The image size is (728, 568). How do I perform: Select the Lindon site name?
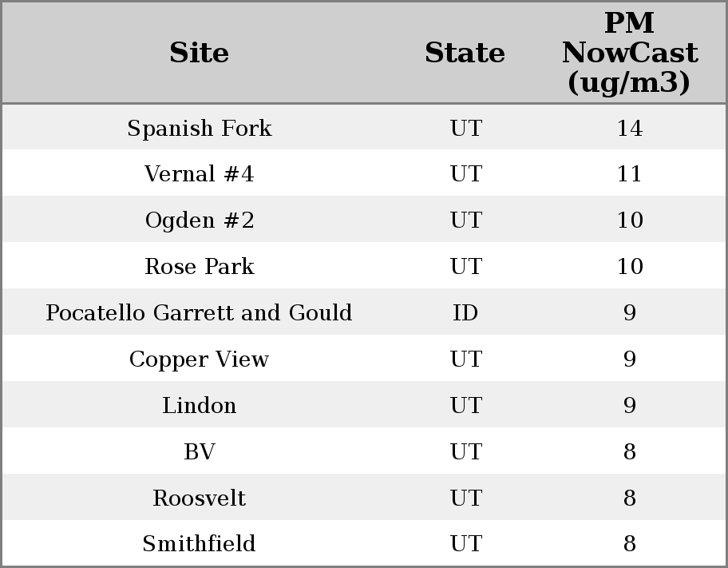coord(199,406)
